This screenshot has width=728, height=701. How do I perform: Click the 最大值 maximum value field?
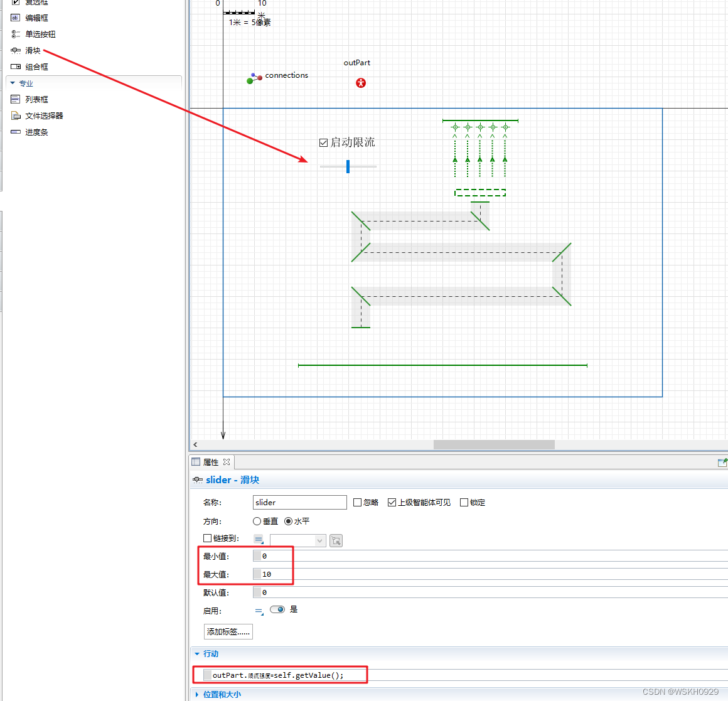[490, 574]
